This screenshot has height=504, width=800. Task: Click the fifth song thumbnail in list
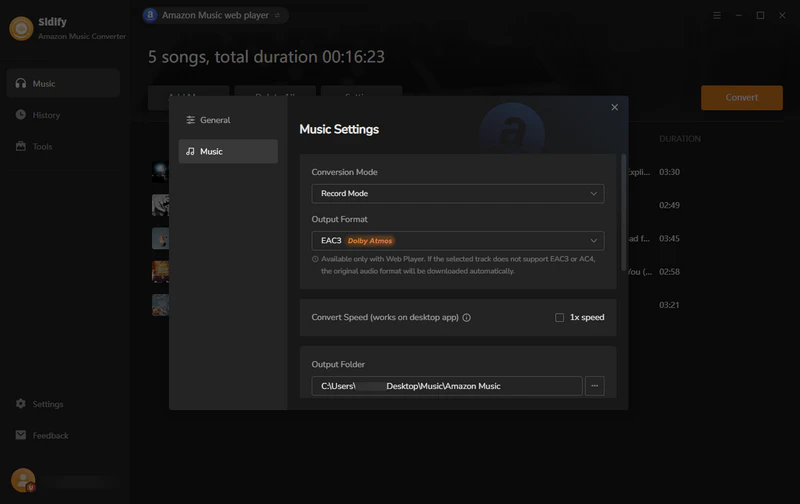[160, 305]
